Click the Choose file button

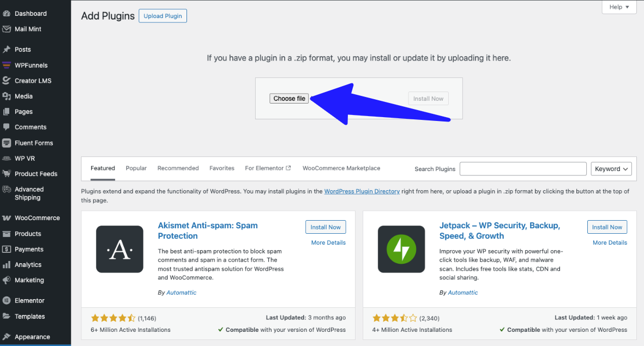[x=289, y=99]
